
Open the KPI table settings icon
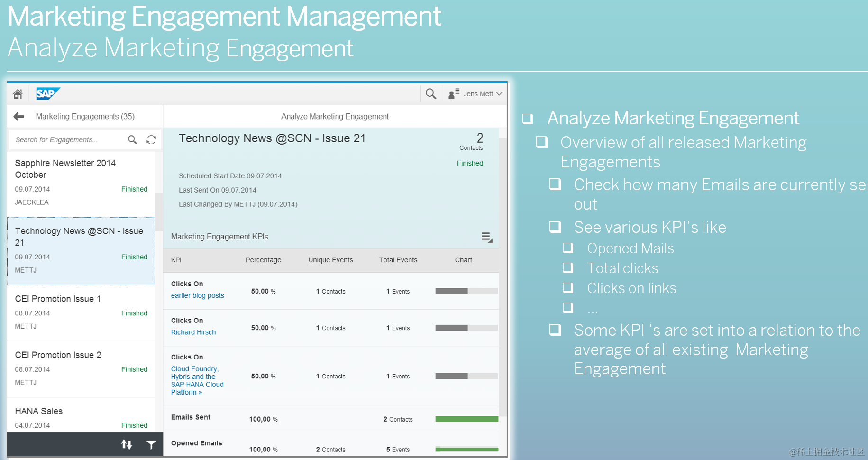click(x=487, y=237)
